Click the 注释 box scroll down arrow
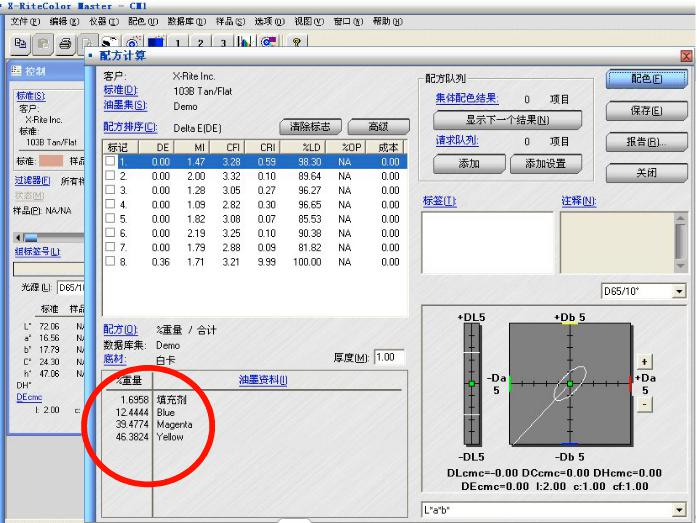This screenshot has width=697, height=523. click(680, 266)
